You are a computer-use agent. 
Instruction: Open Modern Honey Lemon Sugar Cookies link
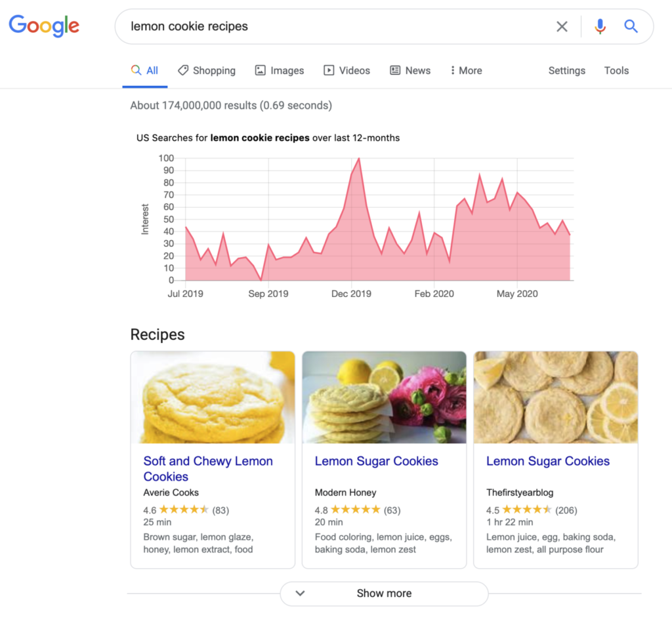(376, 461)
